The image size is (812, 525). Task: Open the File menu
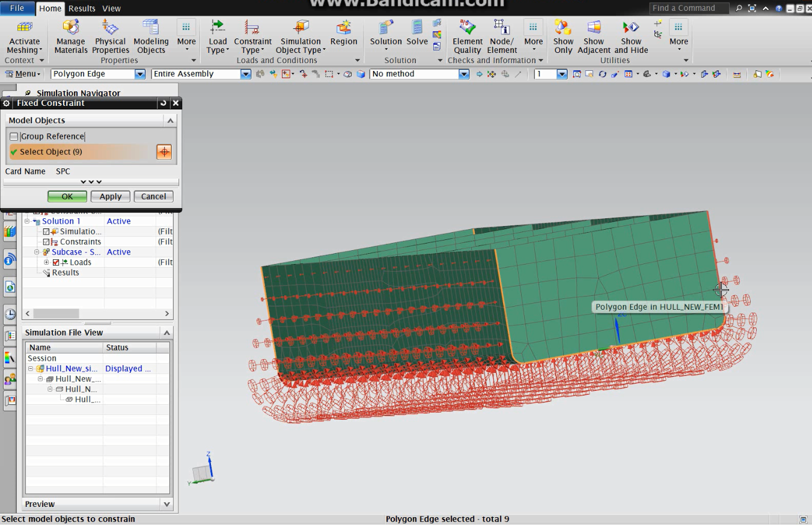(x=17, y=8)
